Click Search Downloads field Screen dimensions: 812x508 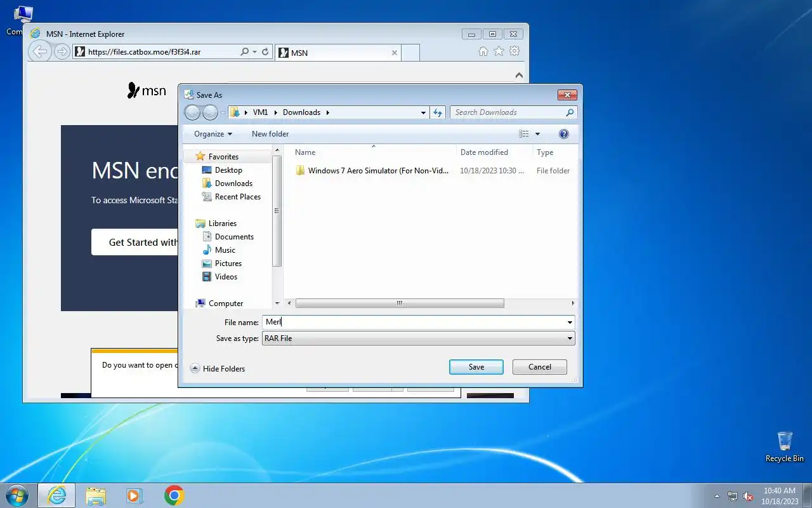pos(507,112)
